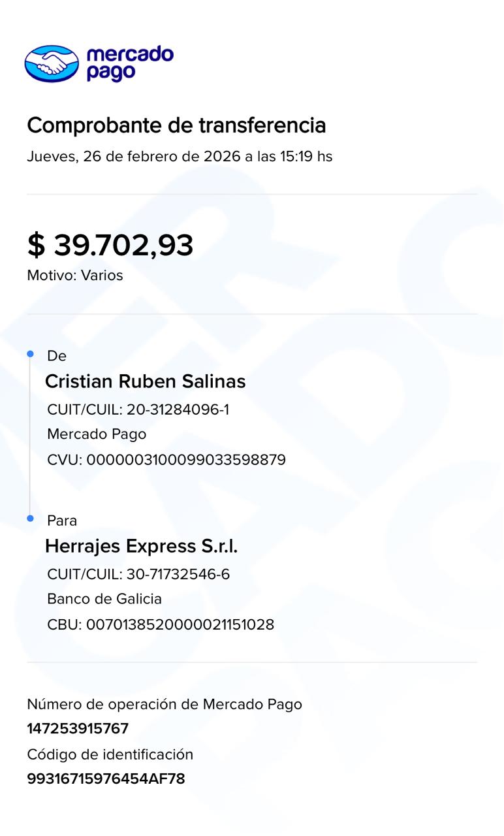
Task: Click the Número de operación label
Action: click(165, 704)
